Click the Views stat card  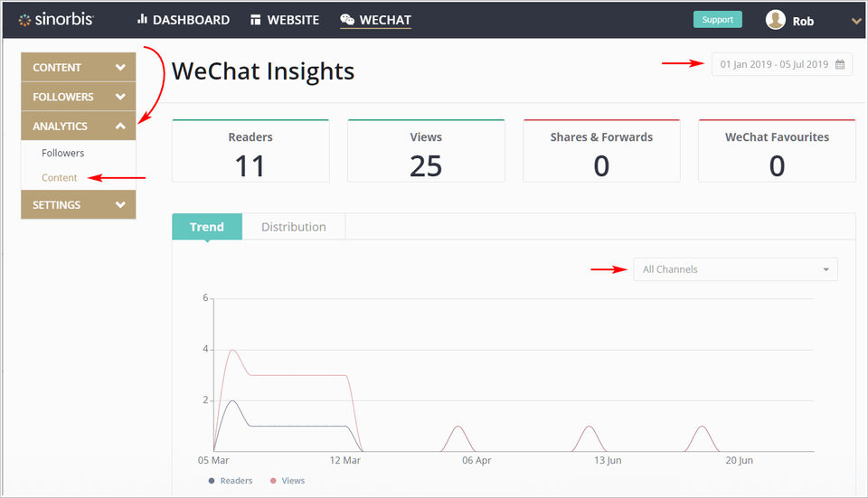(x=426, y=151)
